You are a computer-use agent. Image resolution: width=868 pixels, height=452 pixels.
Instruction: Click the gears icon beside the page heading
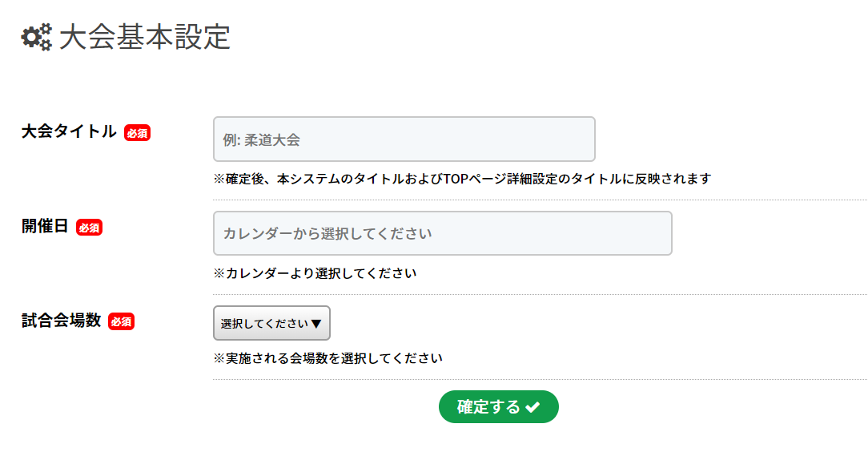coord(36,37)
